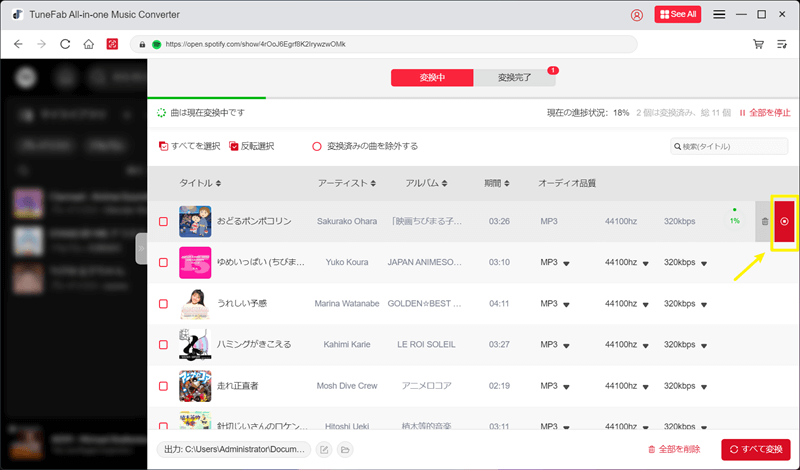Stop converting おどるポンポコリン with red button
The width and height of the screenshot is (800, 470).
[785, 221]
